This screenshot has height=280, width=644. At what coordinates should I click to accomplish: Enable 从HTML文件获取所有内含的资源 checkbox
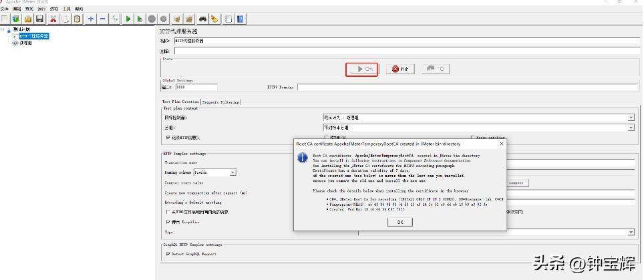pos(168,213)
